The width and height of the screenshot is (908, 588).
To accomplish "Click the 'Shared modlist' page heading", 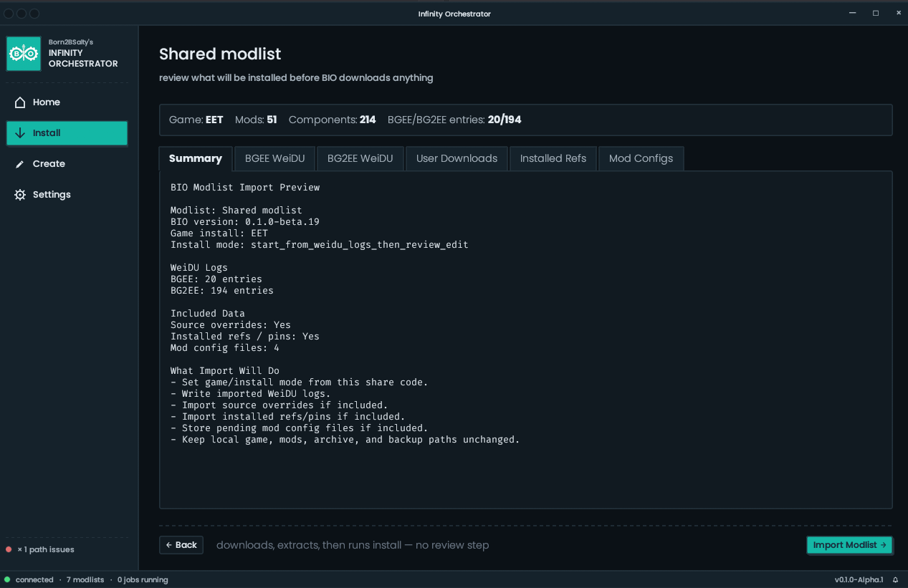I will click(220, 54).
